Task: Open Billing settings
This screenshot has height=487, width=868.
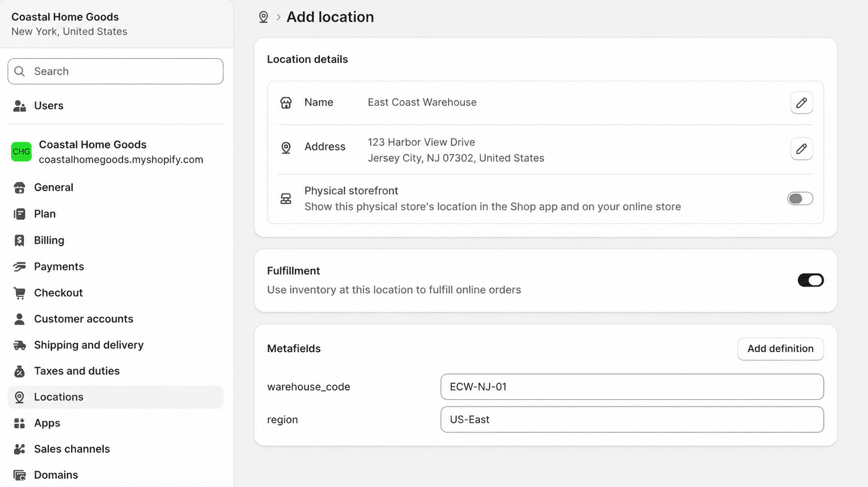Action: [115, 240]
